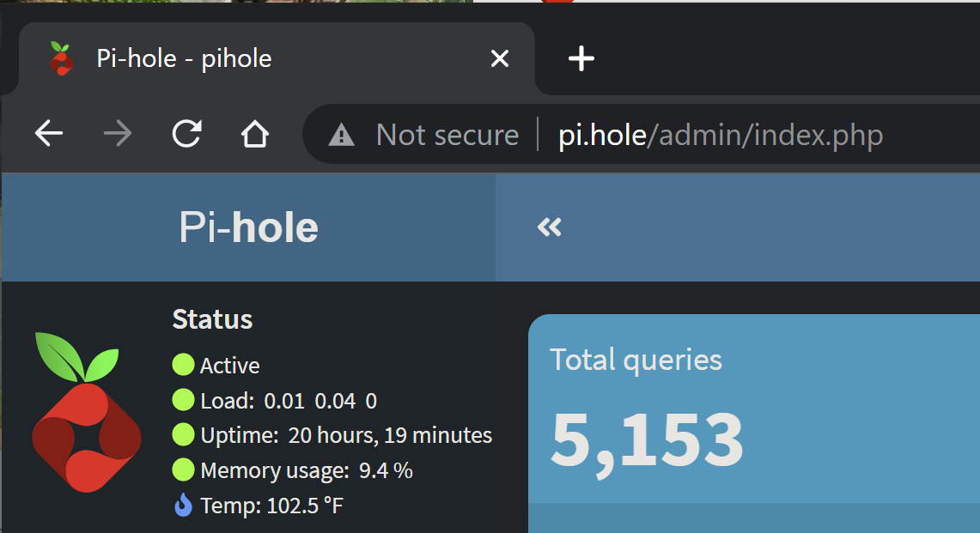Click the Not secure warning triangle icon
The image size is (980, 533).
341,135
